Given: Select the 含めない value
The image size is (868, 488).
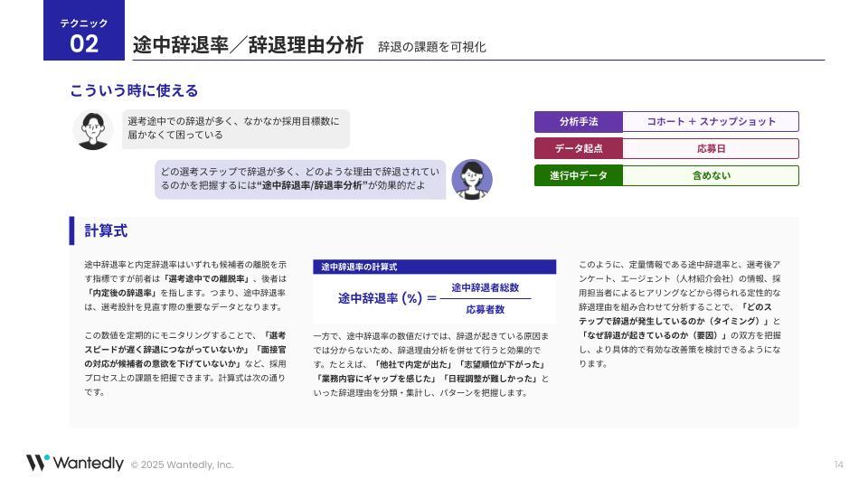Looking at the screenshot, I should tap(711, 176).
